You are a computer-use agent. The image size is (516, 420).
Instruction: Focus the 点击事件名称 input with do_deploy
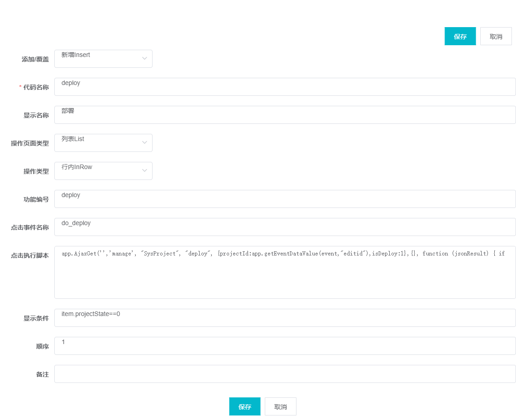[x=285, y=227]
